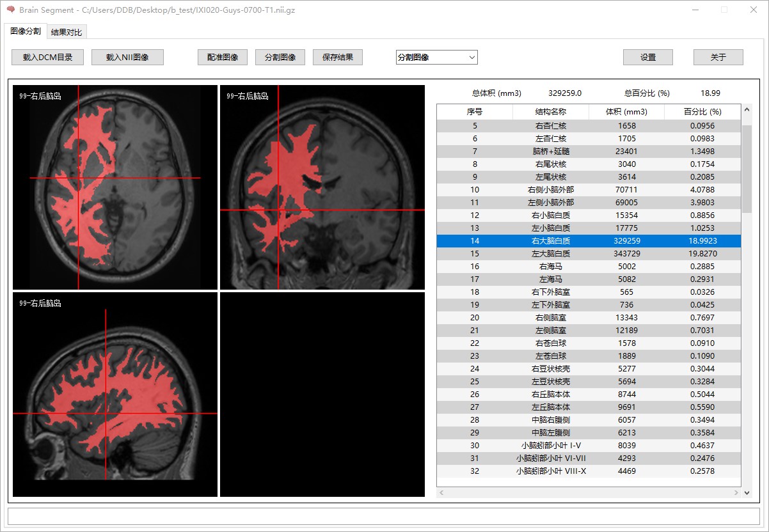Click the axial brain slice view

pyautogui.click(x=115, y=187)
